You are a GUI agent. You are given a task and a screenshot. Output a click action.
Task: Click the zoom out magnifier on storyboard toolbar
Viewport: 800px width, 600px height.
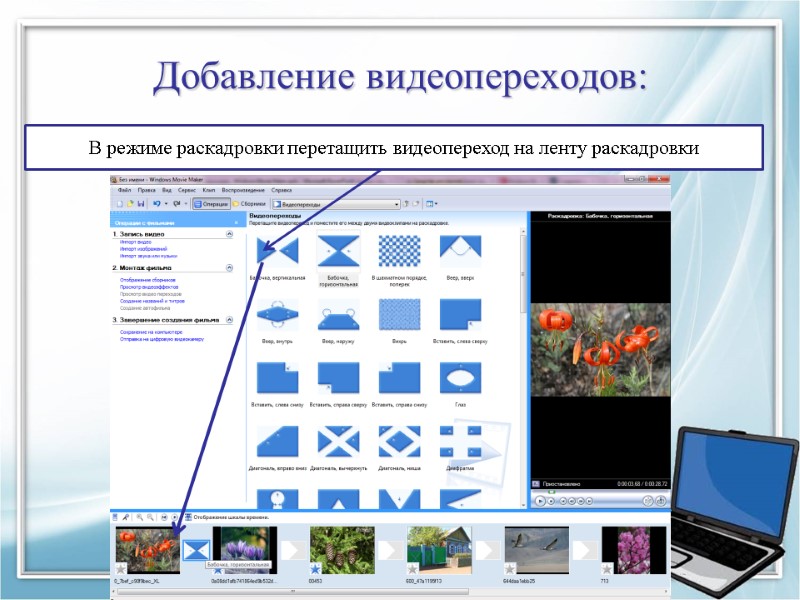coord(150,517)
